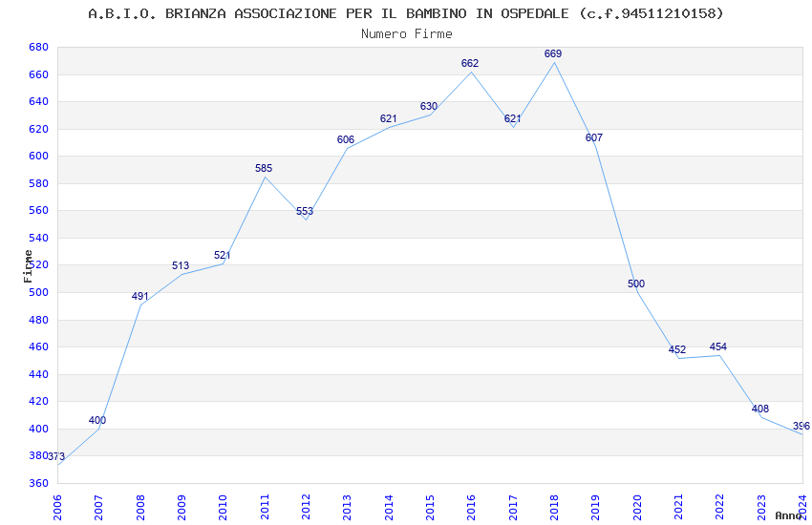
Task: Click the 600 y-axis tick value
Action: point(39,157)
